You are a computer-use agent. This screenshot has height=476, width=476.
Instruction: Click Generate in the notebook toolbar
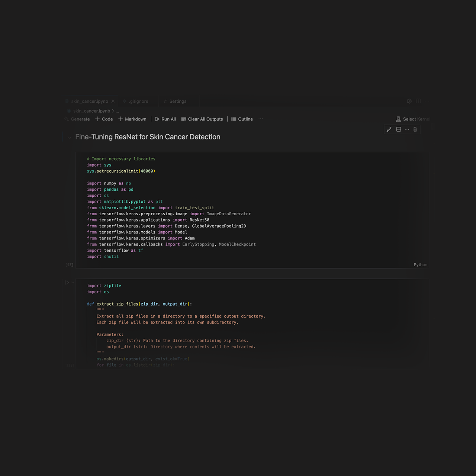tap(77, 119)
